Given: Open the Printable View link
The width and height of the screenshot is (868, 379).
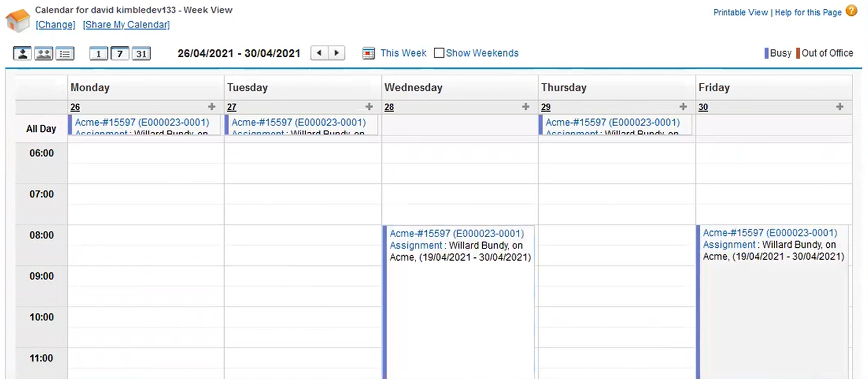Looking at the screenshot, I should coord(740,12).
